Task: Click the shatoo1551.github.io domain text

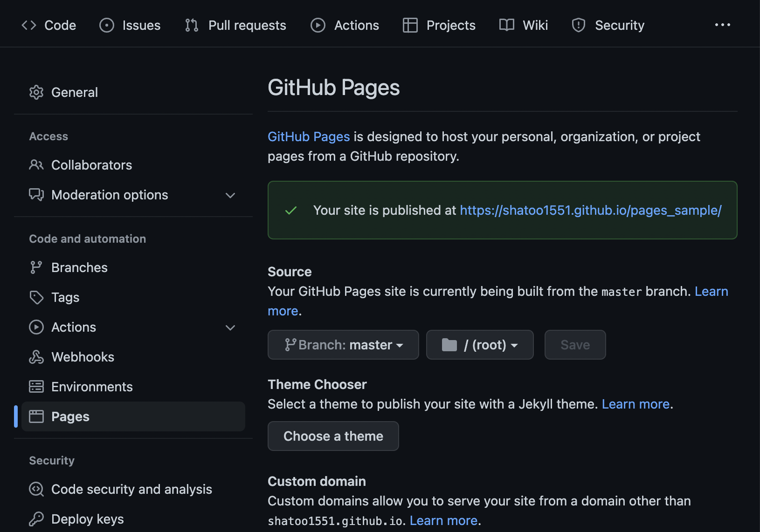Action: click(335, 521)
